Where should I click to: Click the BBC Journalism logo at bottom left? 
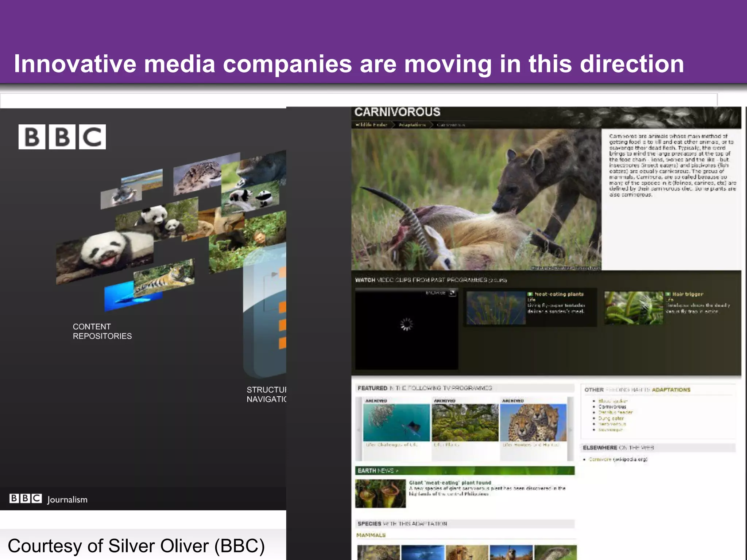point(49,499)
